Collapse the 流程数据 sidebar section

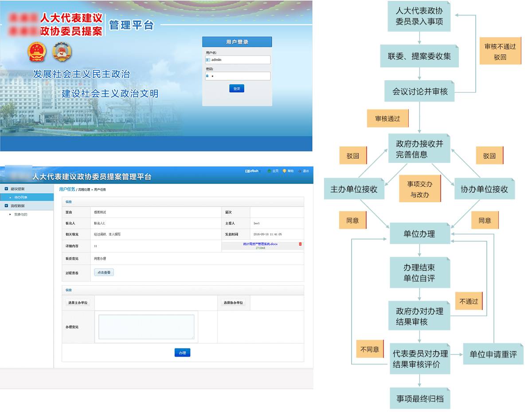pyautogui.click(x=6, y=206)
